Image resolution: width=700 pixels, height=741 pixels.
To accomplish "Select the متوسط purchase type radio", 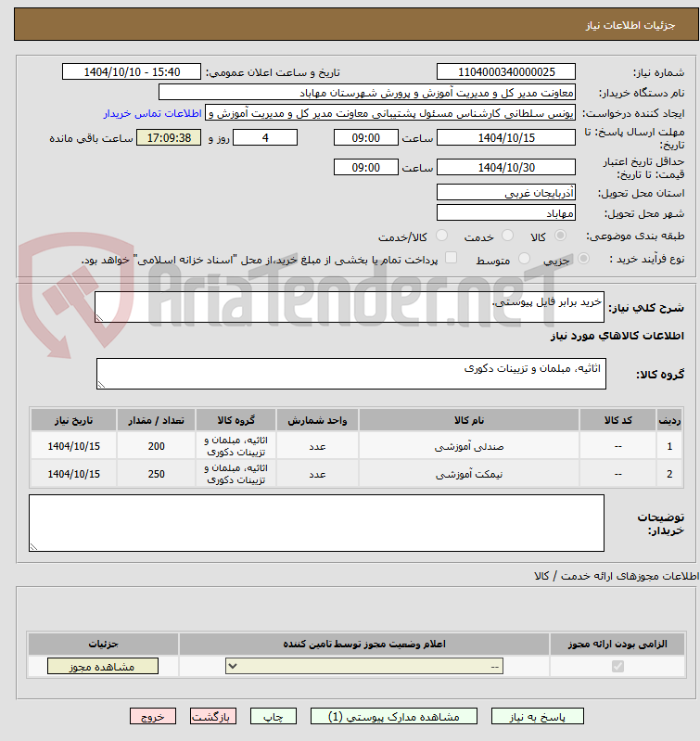I will pos(524,259).
